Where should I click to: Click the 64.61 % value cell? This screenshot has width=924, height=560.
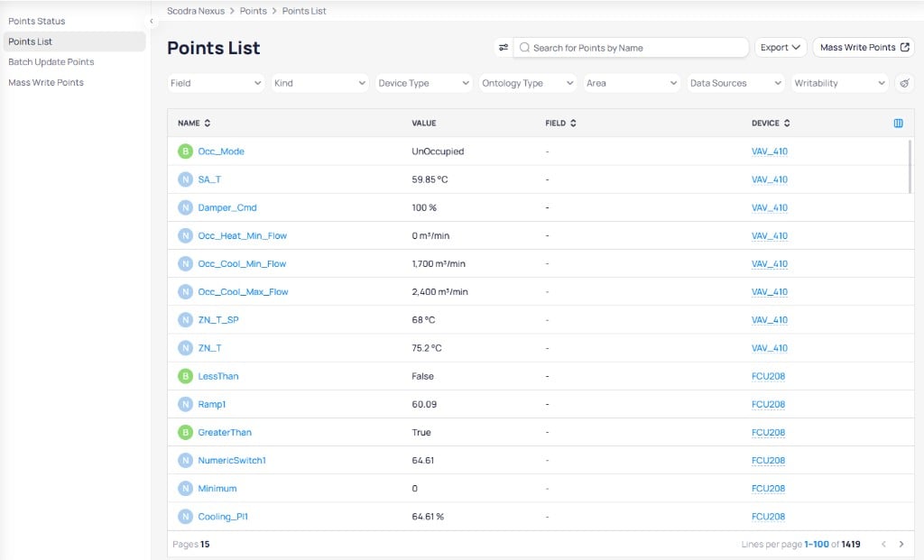pos(428,517)
